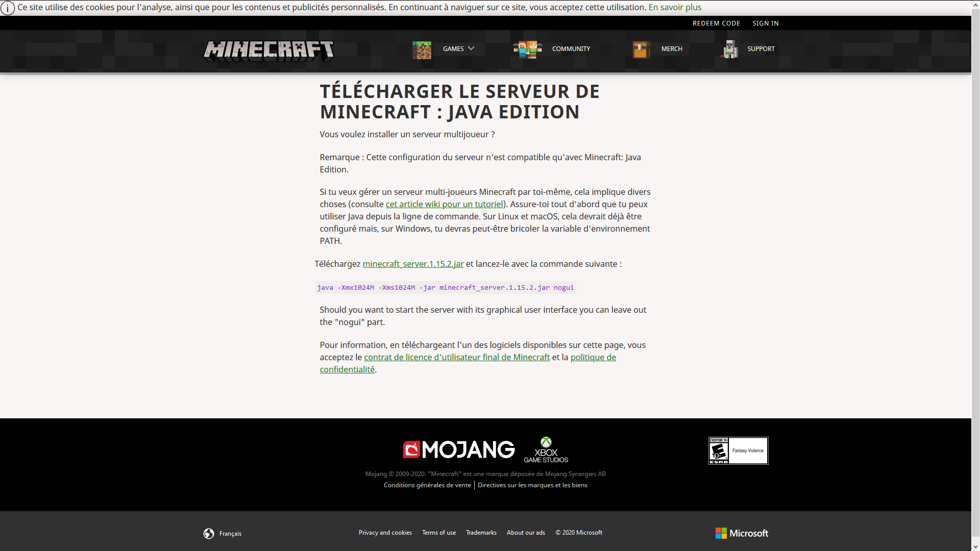Open the wiki tutorial article link
Screen dimensions: 980x551
(445, 204)
